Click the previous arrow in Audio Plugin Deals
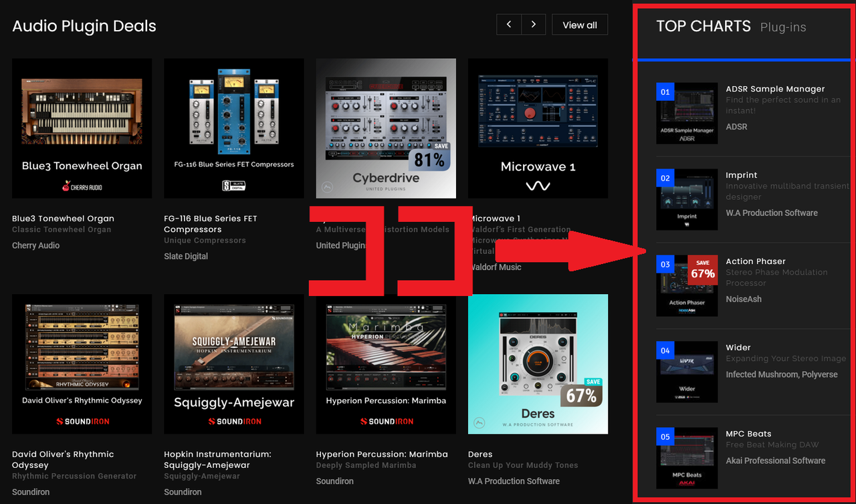This screenshot has width=856, height=504. pyautogui.click(x=509, y=25)
